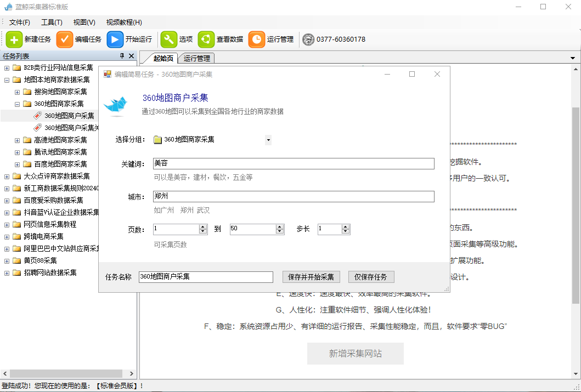Open 选项 via the wrench icon
The image size is (581, 392).
168,39
